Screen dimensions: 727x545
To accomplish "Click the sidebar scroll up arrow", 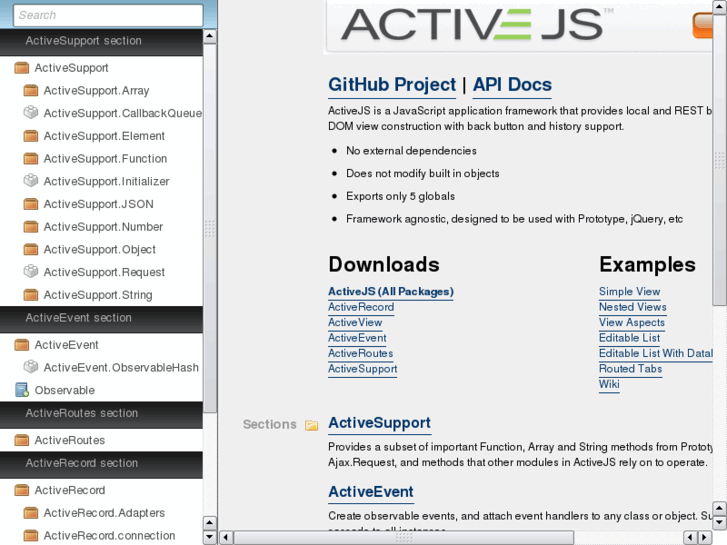I will pos(210,36).
